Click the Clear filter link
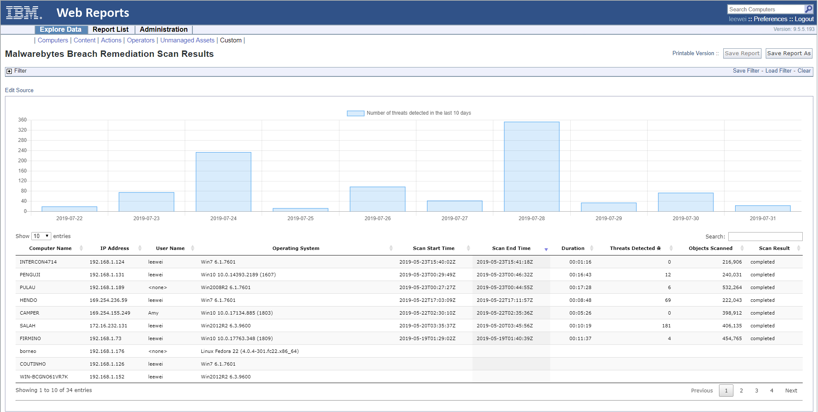Screen dimensions: 818x412 pyautogui.click(x=804, y=71)
